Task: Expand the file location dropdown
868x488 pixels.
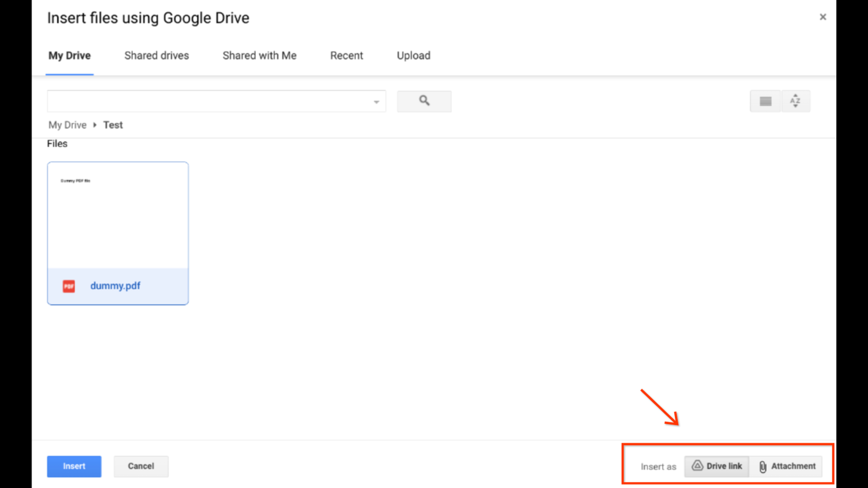Action: coord(376,101)
